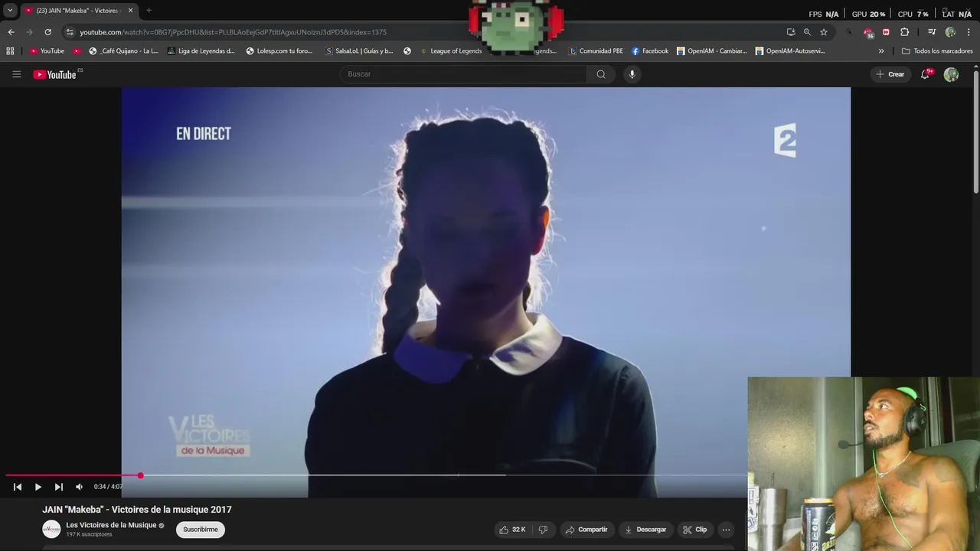The width and height of the screenshot is (980, 551).
Task: Open media controls icon in toolbar
Action: click(932, 32)
